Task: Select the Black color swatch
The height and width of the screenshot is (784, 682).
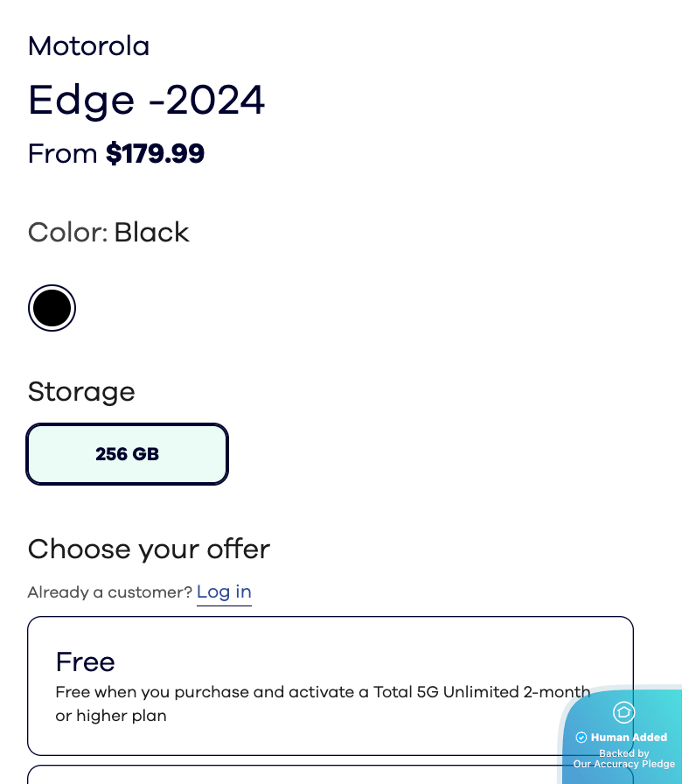Action: coord(52,308)
